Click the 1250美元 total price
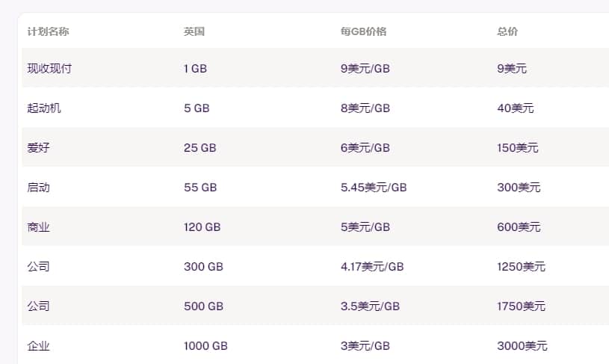The width and height of the screenshot is (609, 364). click(522, 267)
